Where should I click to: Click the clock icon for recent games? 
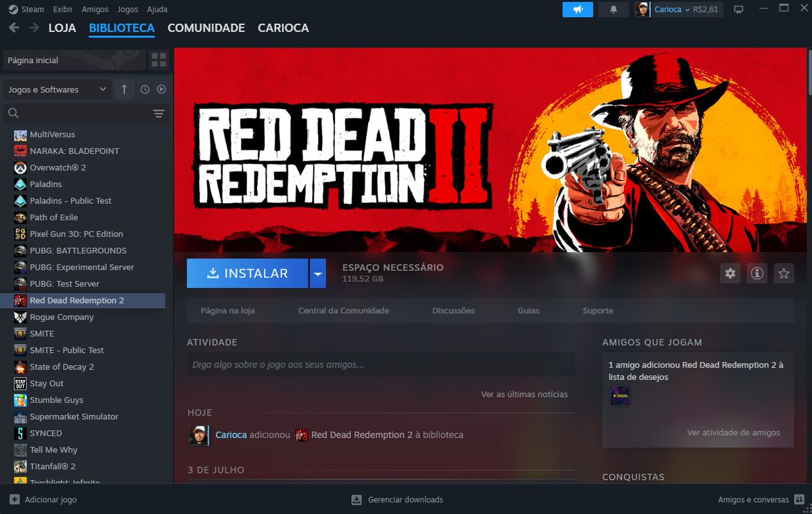144,89
